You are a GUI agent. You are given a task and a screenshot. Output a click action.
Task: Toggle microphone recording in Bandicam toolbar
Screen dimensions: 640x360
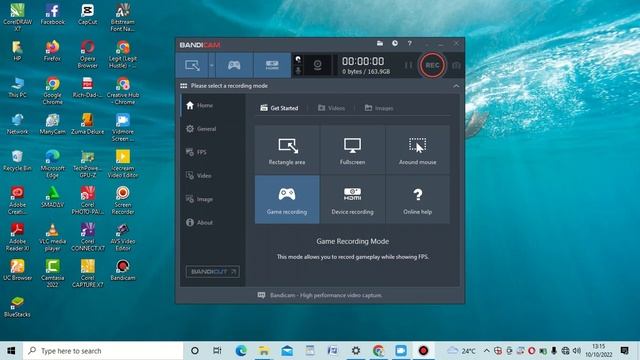click(298, 71)
